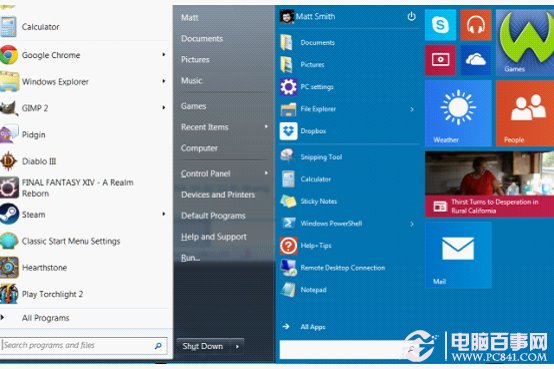Open the Windows Explorer icon

(9, 81)
